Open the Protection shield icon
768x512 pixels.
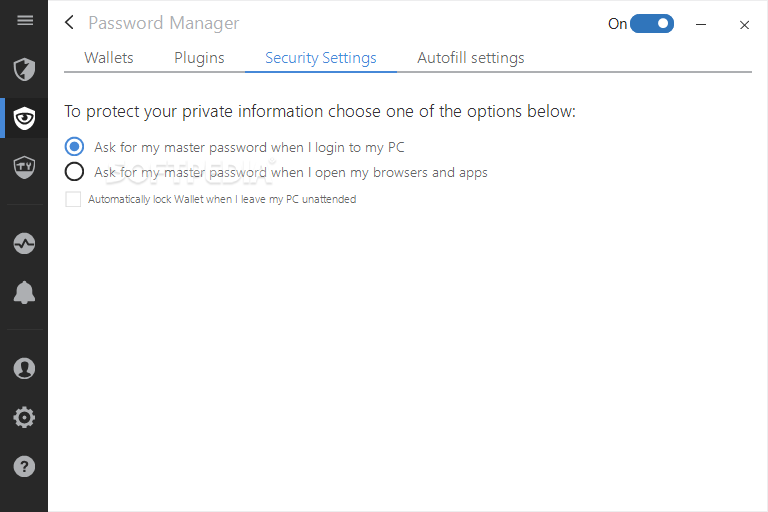(24, 69)
